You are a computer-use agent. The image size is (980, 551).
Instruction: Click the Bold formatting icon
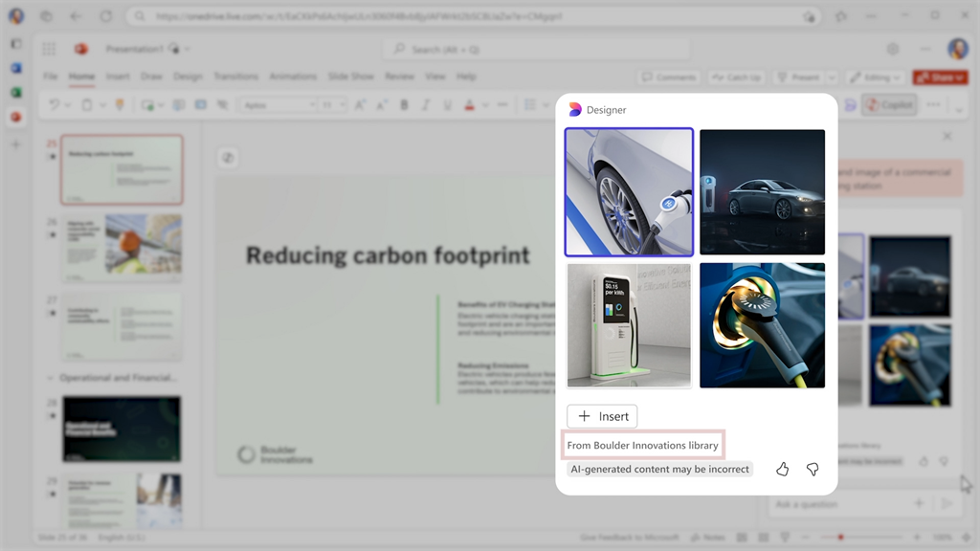[x=404, y=105]
